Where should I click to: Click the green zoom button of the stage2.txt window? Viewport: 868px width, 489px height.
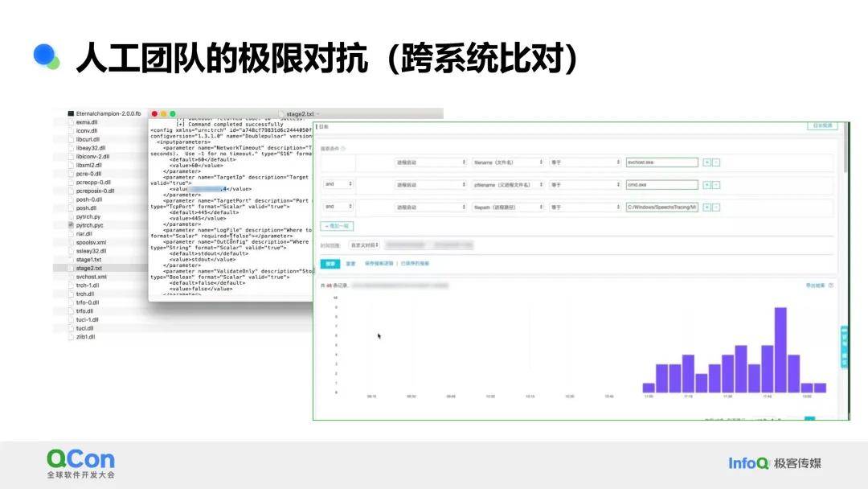click(x=173, y=114)
